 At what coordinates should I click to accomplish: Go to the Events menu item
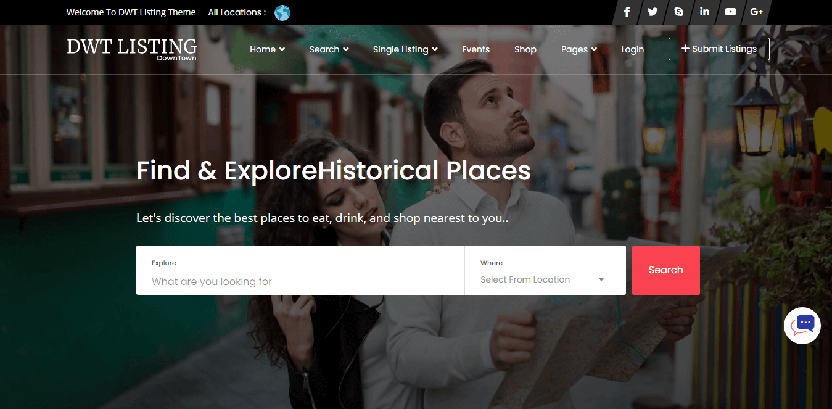click(476, 49)
